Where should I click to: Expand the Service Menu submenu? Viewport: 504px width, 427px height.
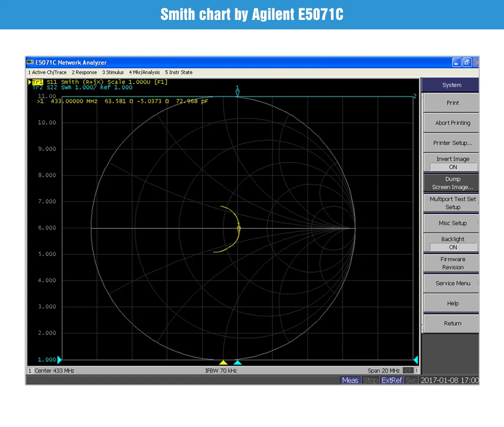(452, 283)
